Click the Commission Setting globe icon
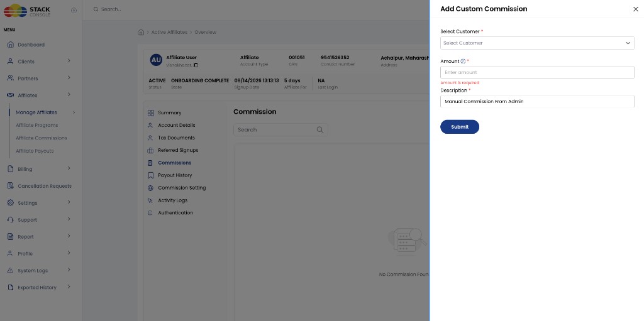Image resolution: width=644 pixels, height=321 pixels. pyautogui.click(x=150, y=188)
